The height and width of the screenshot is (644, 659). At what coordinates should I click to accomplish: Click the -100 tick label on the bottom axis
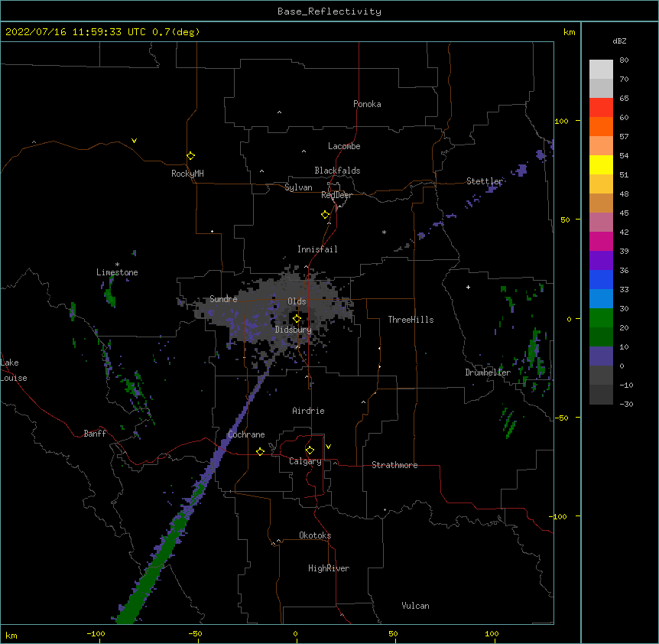[x=96, y=633]
